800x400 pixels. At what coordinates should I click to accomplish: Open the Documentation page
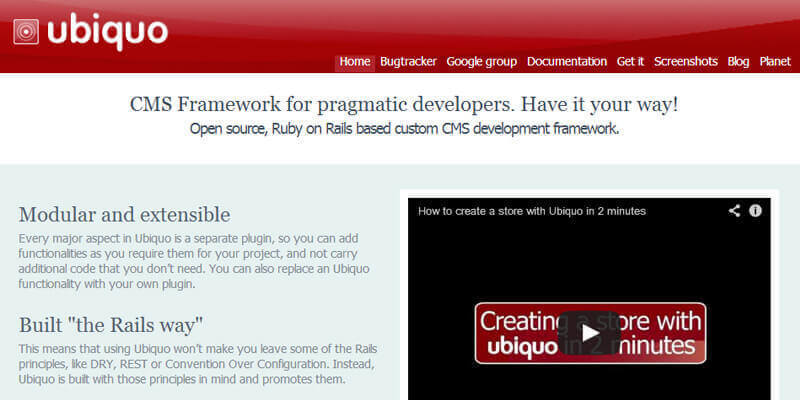[567, 62]
